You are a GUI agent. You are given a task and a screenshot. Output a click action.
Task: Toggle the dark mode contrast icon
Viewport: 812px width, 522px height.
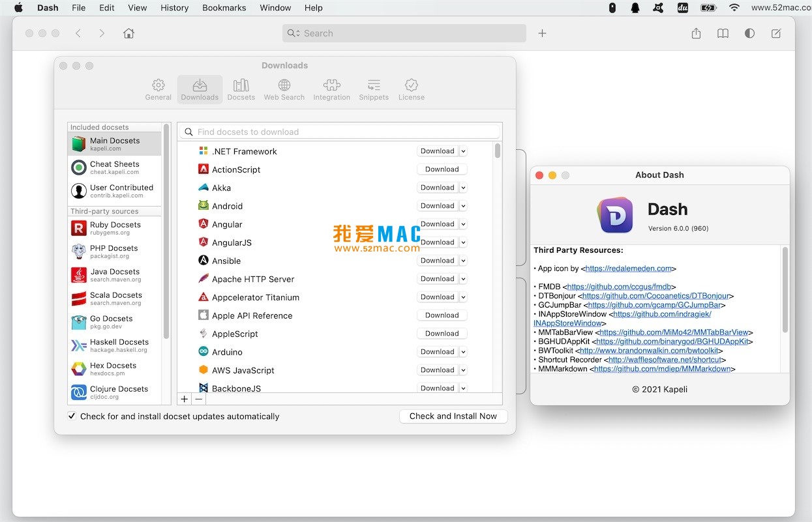pyautogui.click(x=749, y=33)
